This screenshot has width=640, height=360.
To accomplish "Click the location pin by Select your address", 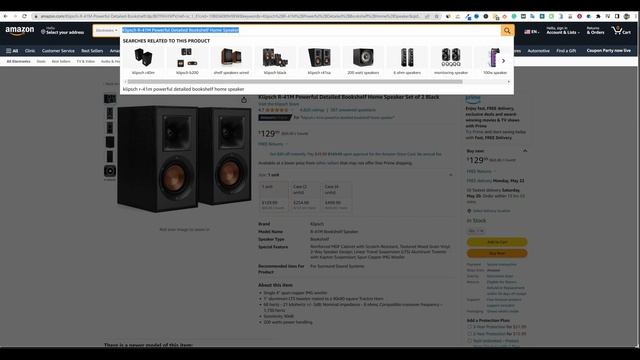I will tap(43, 32).
